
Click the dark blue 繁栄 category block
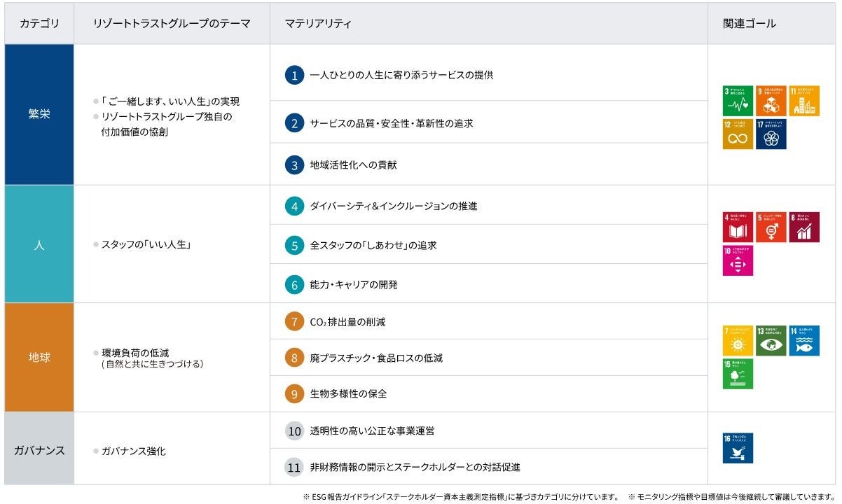click(39, 115)
